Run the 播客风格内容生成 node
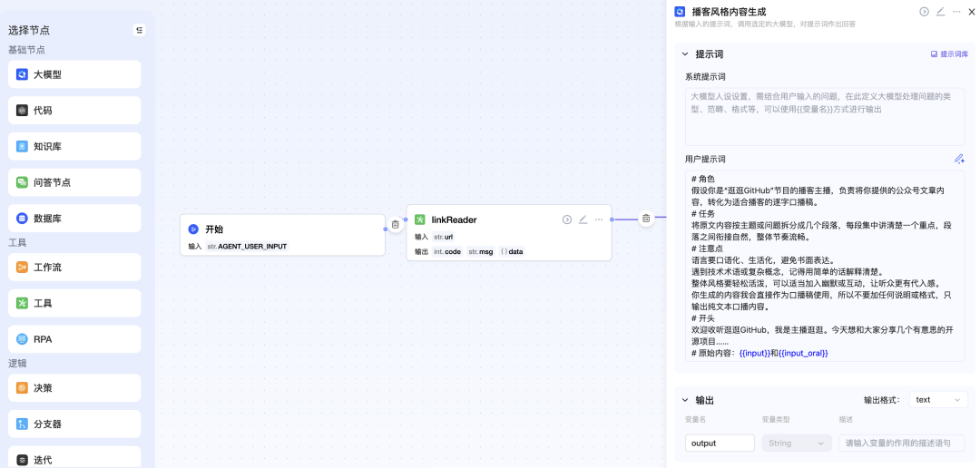This screenshot has width=980, height=468. 924,11
